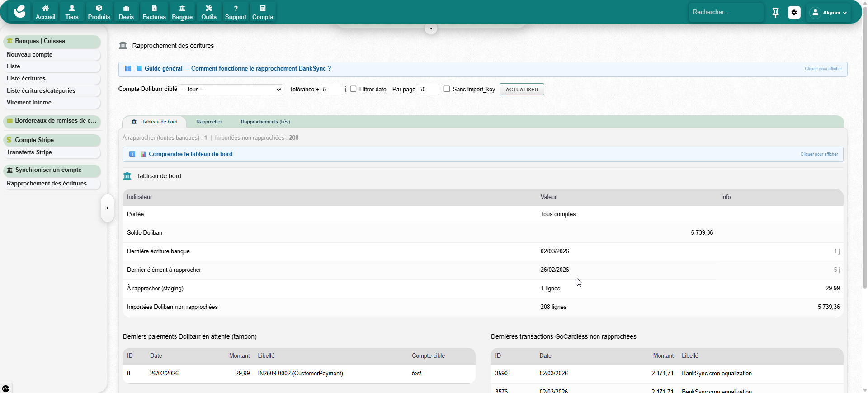Open the Compte Dolibarr ciblé dropdown
This screenshot has width=868, height=393.
tap(231, 90)
